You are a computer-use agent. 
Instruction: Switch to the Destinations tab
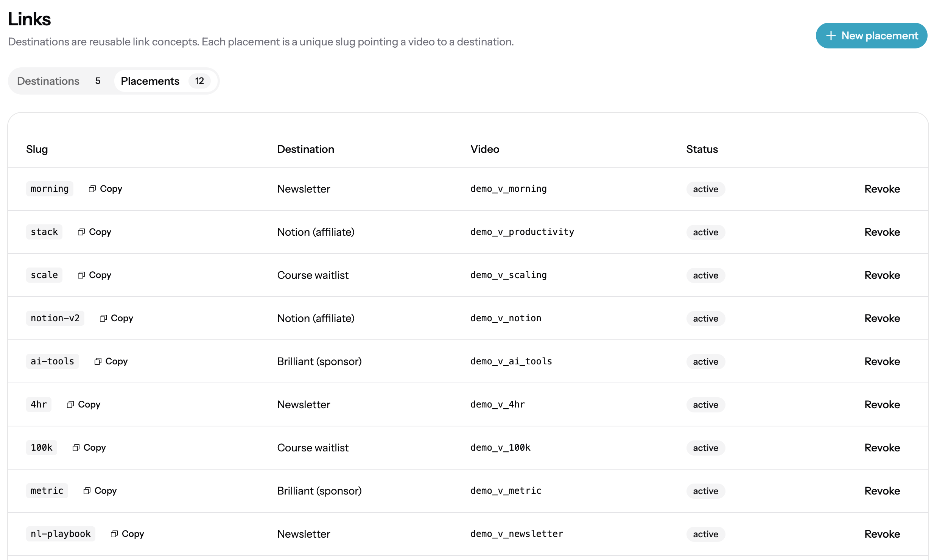[59, 81]
